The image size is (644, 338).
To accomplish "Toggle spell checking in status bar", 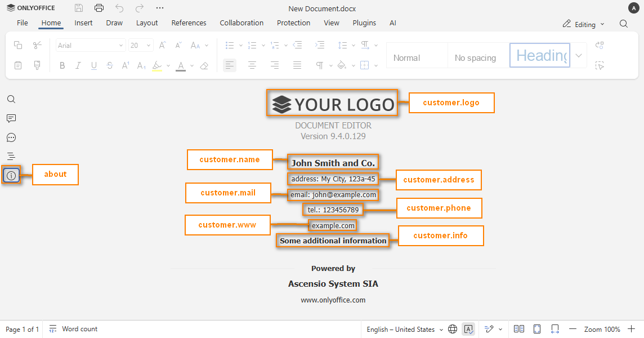I will pyautogui.click(x=468, y=329).
